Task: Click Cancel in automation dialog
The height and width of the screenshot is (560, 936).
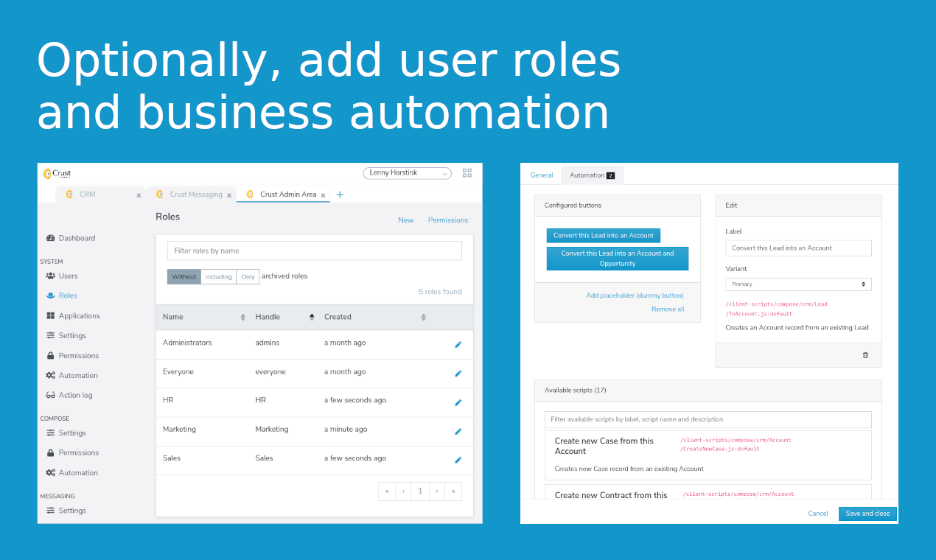Action: click(818, 514)
